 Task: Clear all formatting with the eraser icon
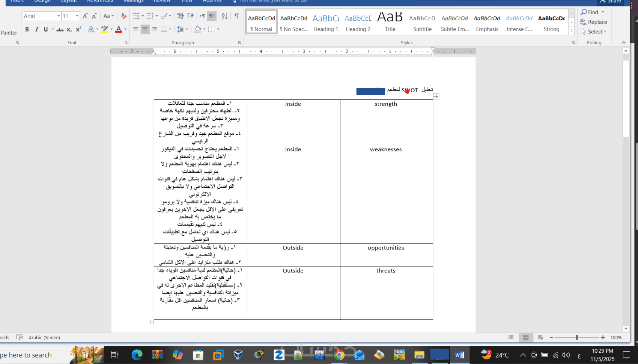pyautogui.click(x=123, y=16)
